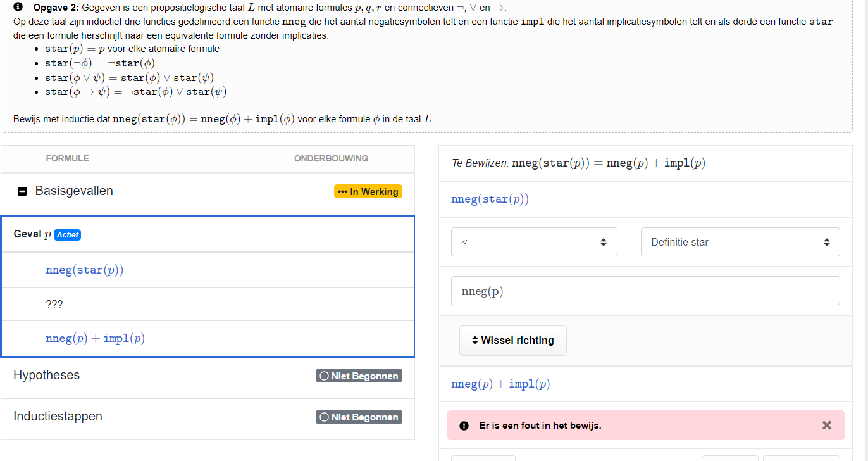868x461 pixels.
Task: Click the In Werking status badge
Action: [368, 191]
